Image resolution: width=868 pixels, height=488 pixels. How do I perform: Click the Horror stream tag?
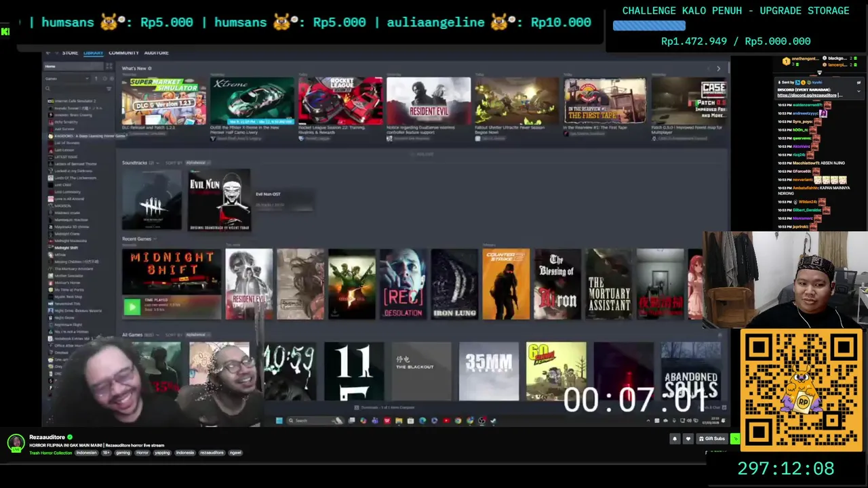click(x=142, y=453)
